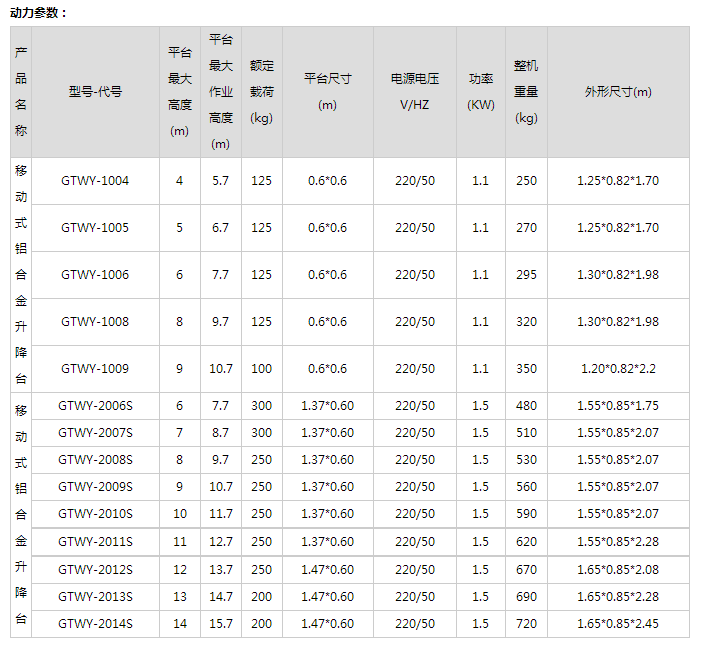Viewport: 702px width, 646px height.
Task: Click the '整机重量 (kg)' header cell
Action: pos(526,92)
